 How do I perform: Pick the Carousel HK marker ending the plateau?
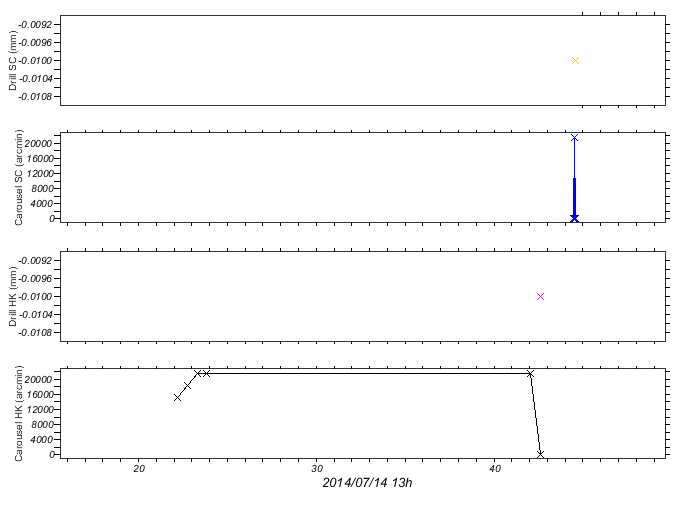click(530, 374)
